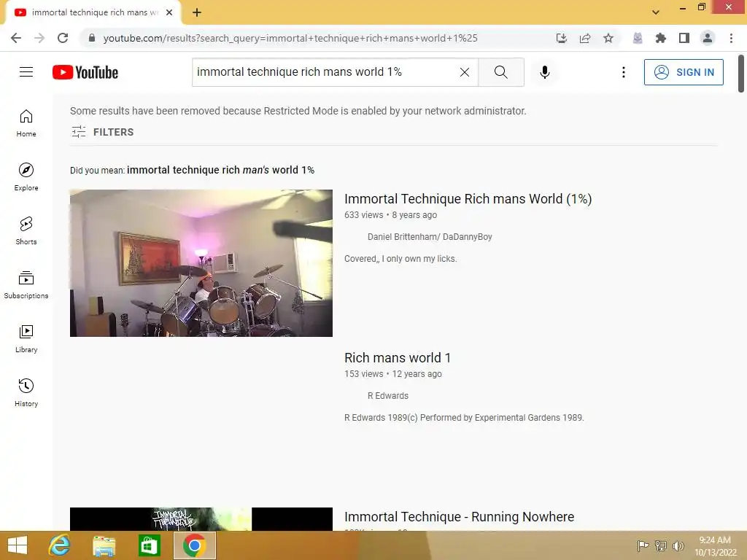
Task: Click the 'R Edwards 1989(c) Performed' description
Action: click(x=464, y=418)
